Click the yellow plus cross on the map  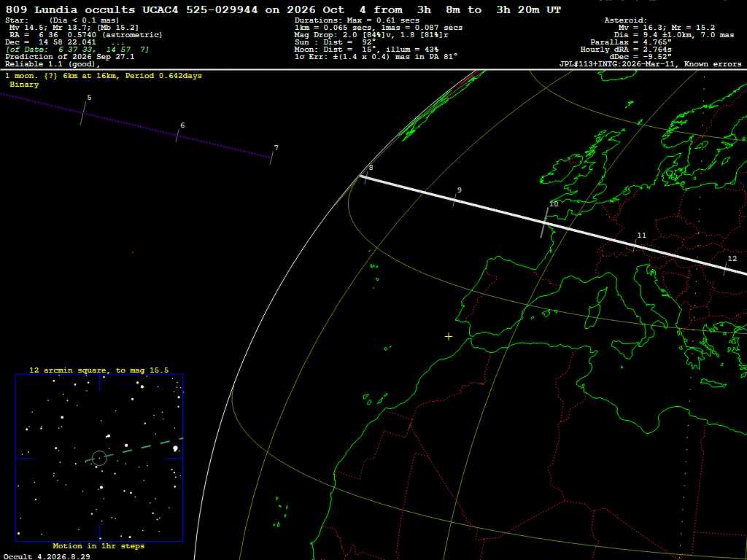(x=449, y=337)
